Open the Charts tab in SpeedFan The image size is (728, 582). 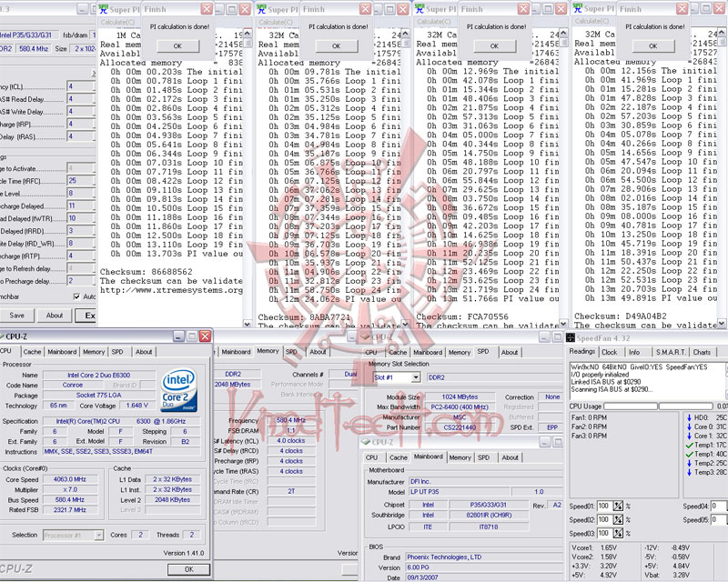(x=702, y=352)
